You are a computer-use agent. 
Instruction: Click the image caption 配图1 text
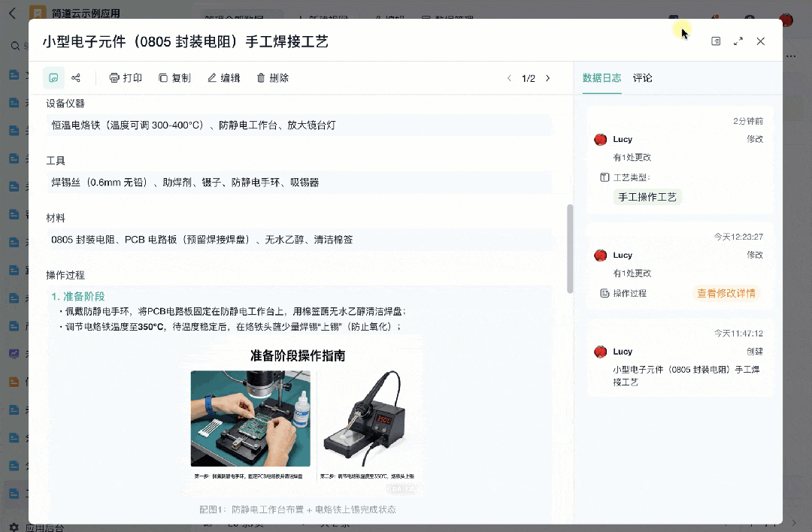297,509
